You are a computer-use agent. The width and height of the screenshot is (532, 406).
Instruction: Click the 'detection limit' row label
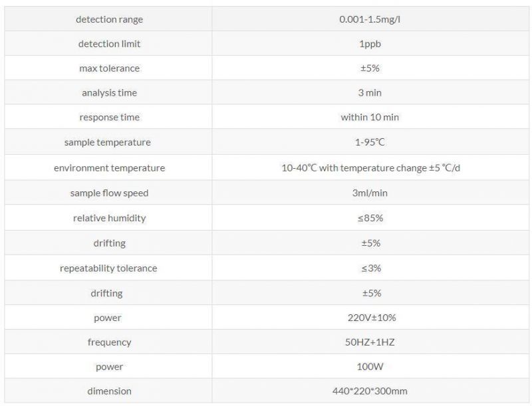click(x=109, y=44)
